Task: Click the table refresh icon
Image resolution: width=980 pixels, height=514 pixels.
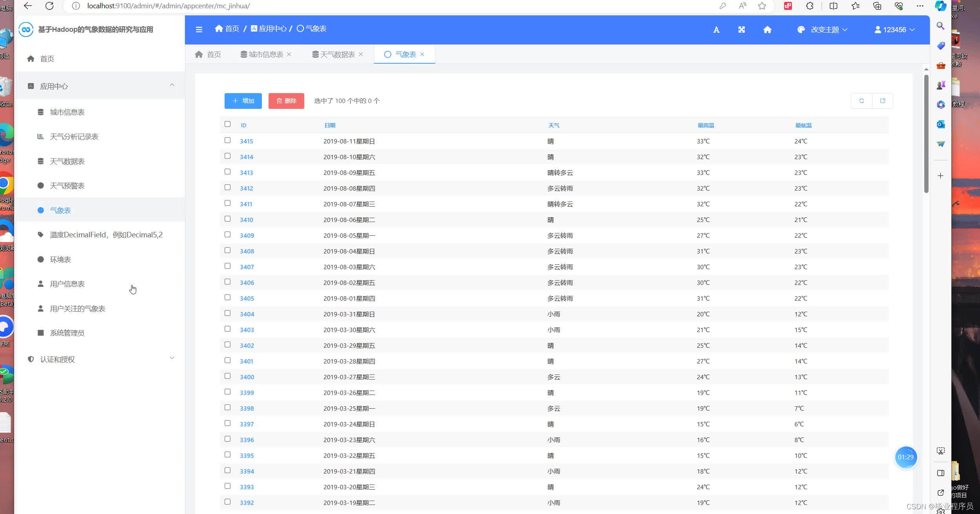Action: [x=861, y=101]
